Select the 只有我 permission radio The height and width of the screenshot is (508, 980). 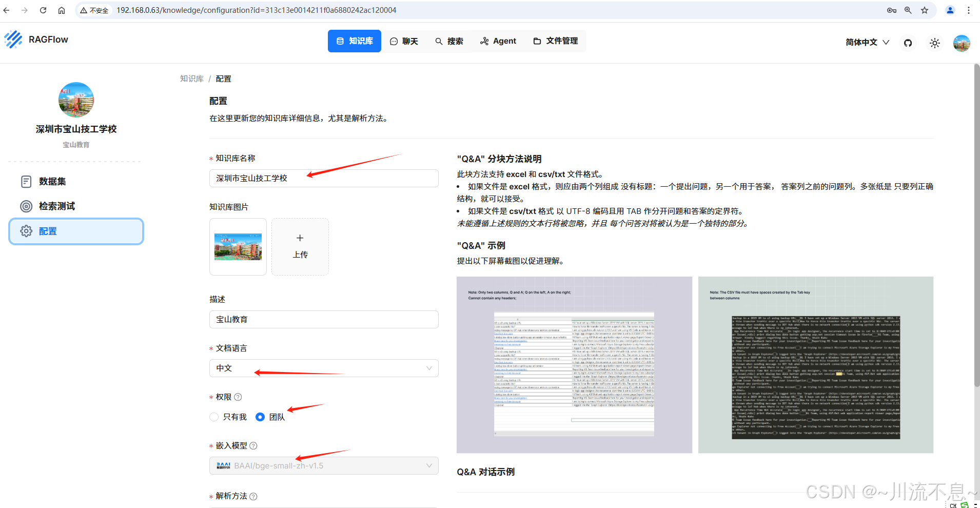coord(214,417)
